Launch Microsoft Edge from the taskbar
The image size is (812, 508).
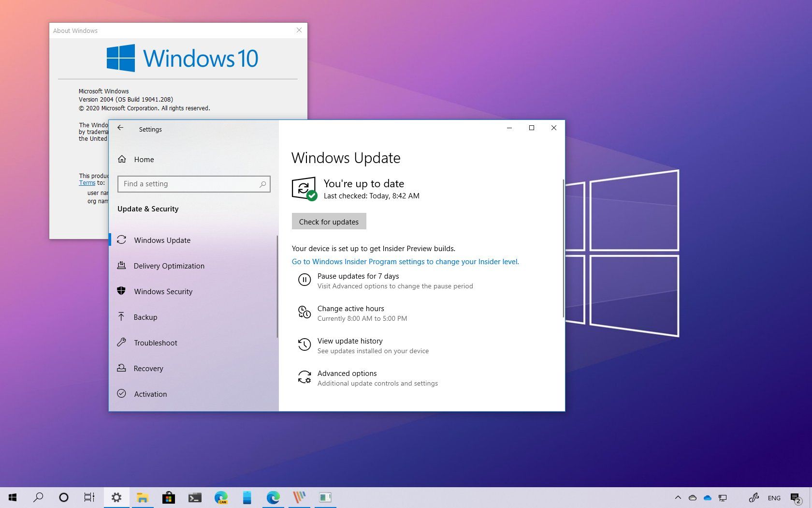[x=273, y=497]
